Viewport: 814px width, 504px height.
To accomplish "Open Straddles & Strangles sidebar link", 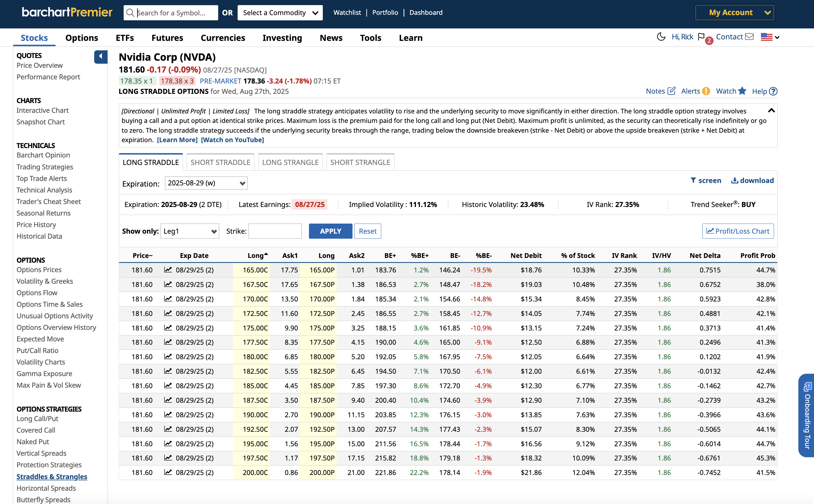I will click(52, 476).
